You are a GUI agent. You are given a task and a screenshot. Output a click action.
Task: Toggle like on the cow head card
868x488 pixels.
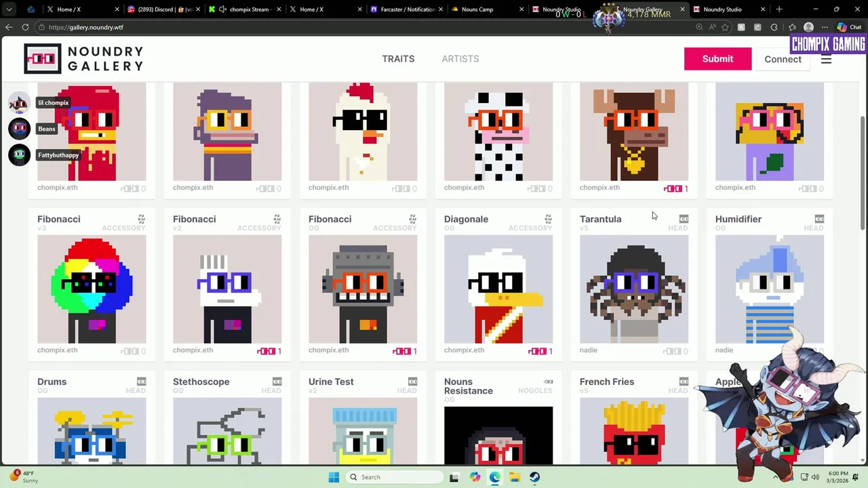[x=676, y=188]
